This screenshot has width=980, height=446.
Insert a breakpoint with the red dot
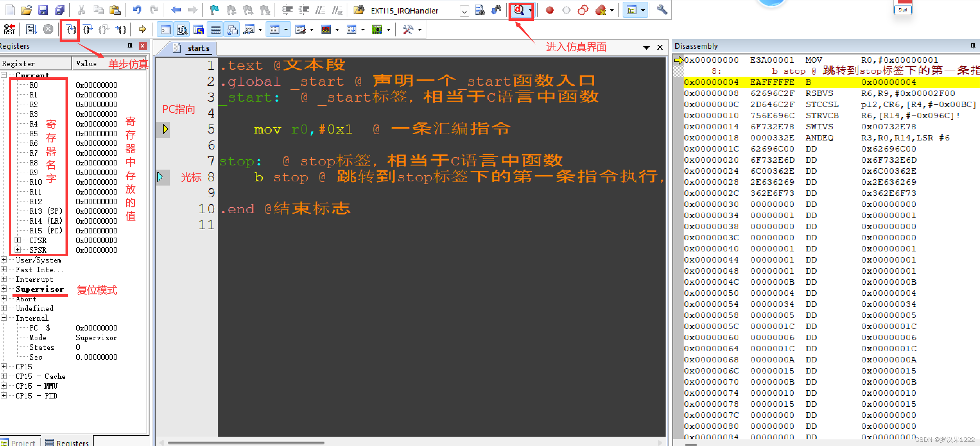(x=549, y=10)
